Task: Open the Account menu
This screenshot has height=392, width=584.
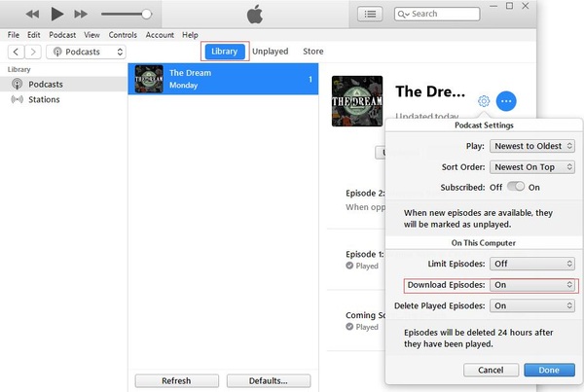Action: tap(160, 35)
